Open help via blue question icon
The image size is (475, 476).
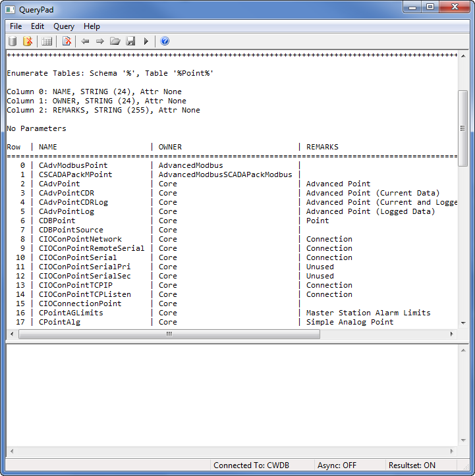(165, 41)
